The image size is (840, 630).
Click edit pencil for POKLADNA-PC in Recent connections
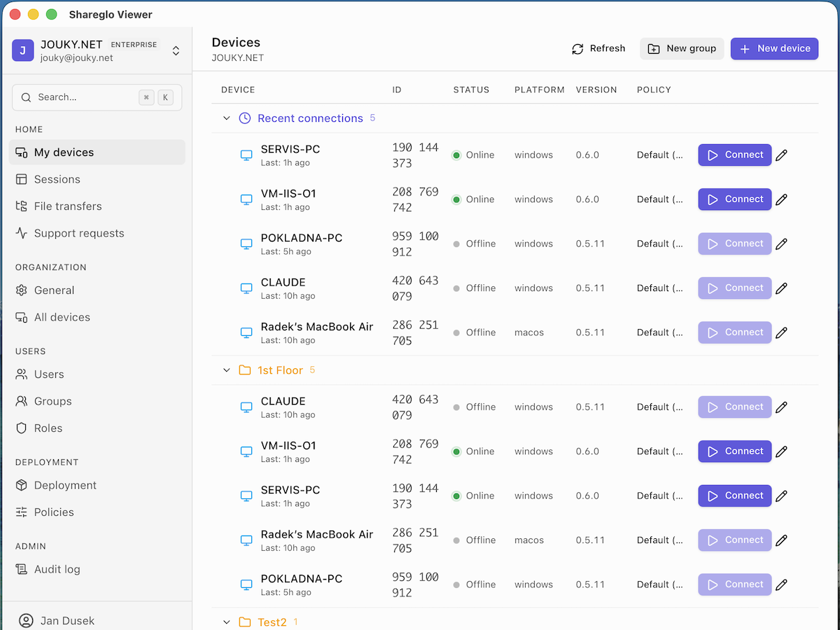click(x=782, y=244)
